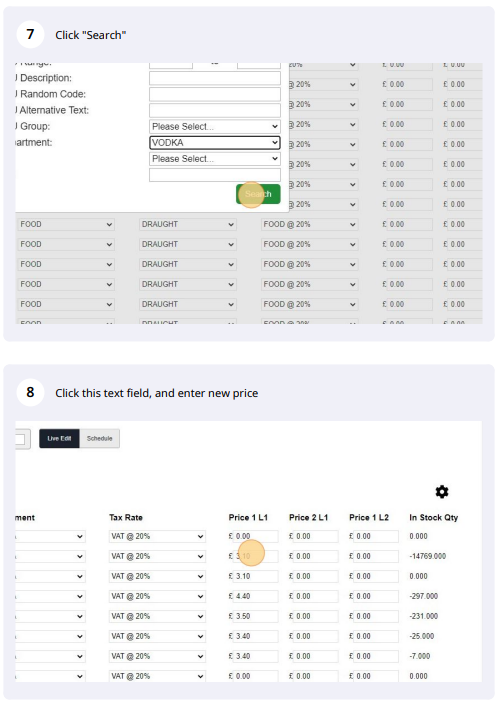The height and width of the screenshot is (704, 499).
Task: Click the green Search button
Action: 258,194
